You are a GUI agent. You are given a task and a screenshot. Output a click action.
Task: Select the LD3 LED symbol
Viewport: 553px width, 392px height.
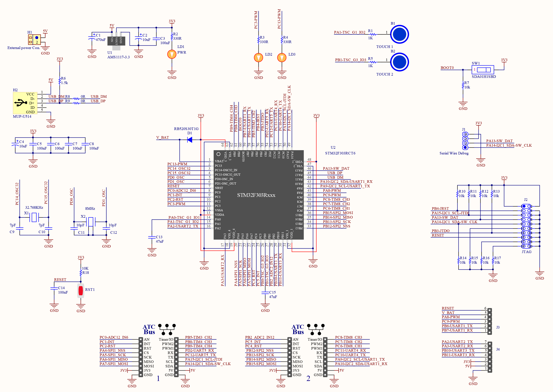[x=282, y=58]
